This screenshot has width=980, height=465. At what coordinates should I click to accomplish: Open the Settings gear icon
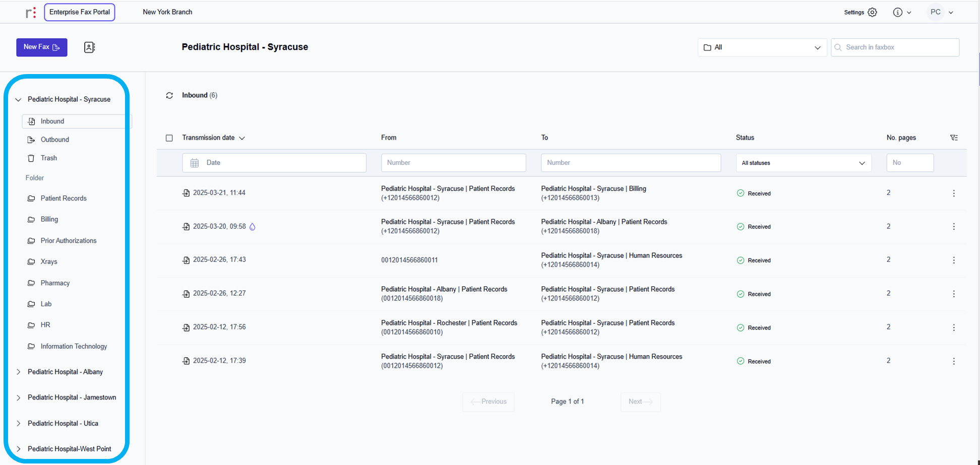point(872,13)
